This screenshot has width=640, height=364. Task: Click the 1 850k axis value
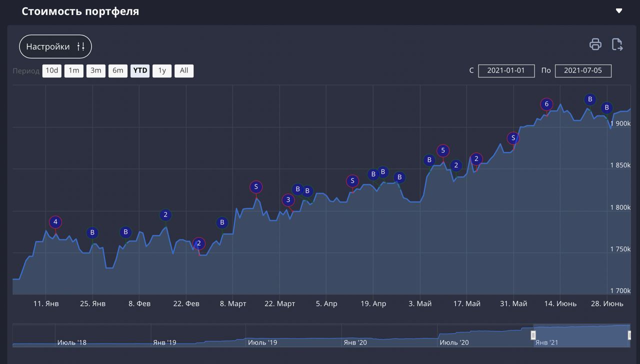[620, 165]
